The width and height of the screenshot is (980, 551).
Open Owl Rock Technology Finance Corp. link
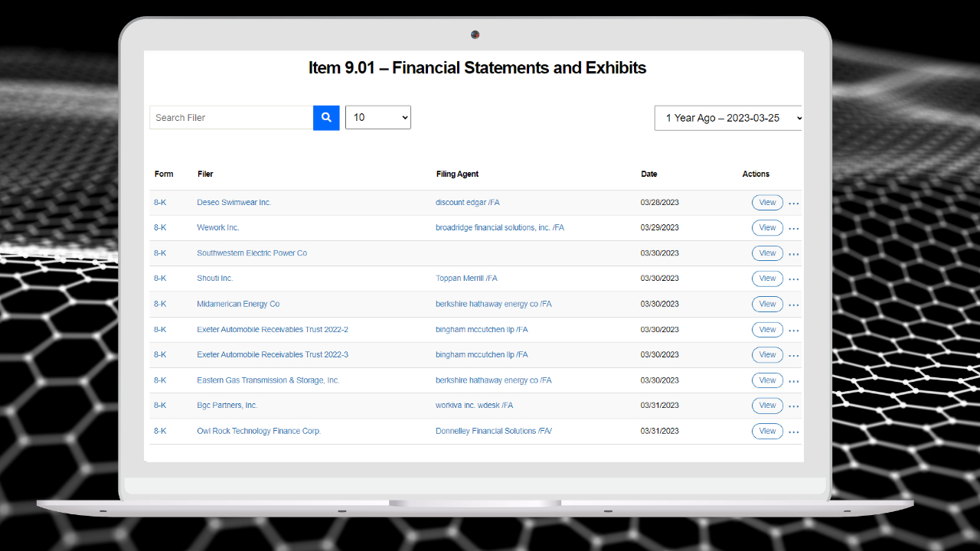pyautogui.click(x=259, y=432)
